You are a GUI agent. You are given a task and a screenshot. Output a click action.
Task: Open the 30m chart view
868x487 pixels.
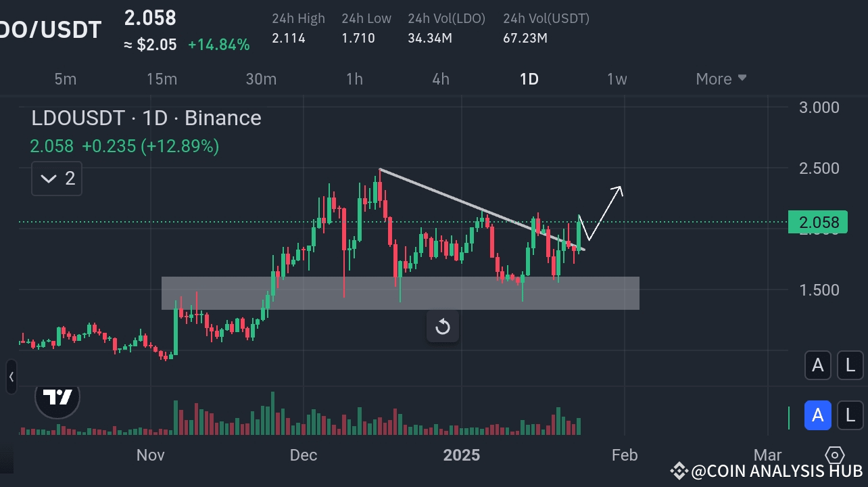(x=261, y=78)
